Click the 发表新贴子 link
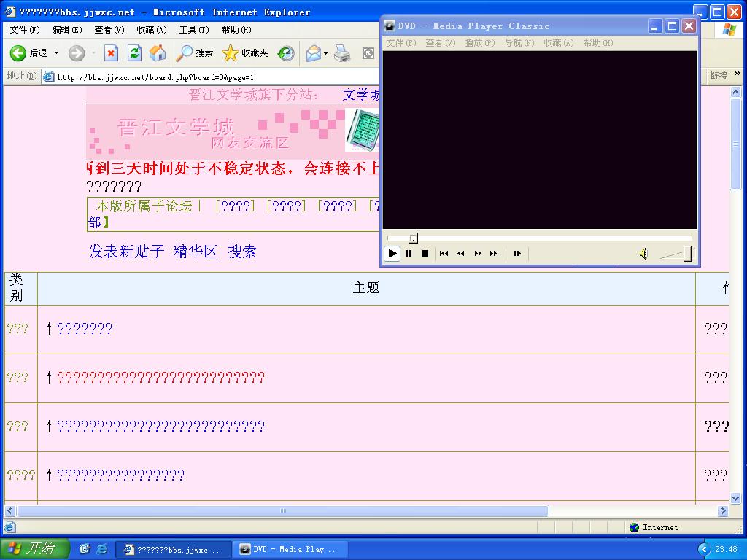 [x=126, y=252]
